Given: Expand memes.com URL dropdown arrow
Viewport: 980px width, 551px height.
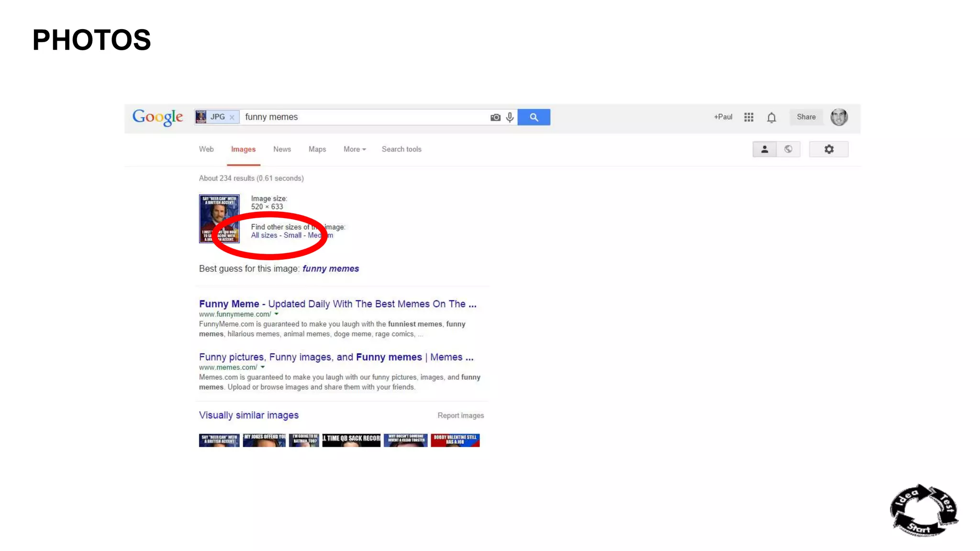Looking at the screenshot, I should coord(263,367).
